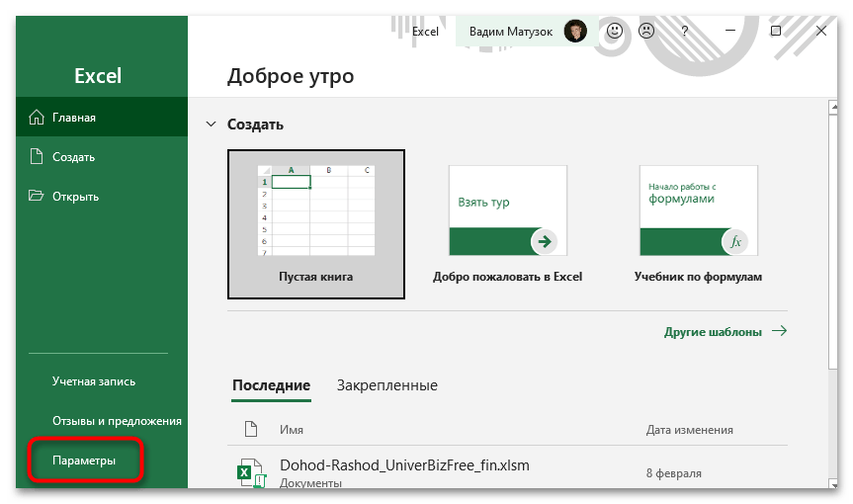Viewport: 853px width, 504px height.
Task: Select Открыть in the left sidebar
Action: pyautogui.click(x=75, y=197)
